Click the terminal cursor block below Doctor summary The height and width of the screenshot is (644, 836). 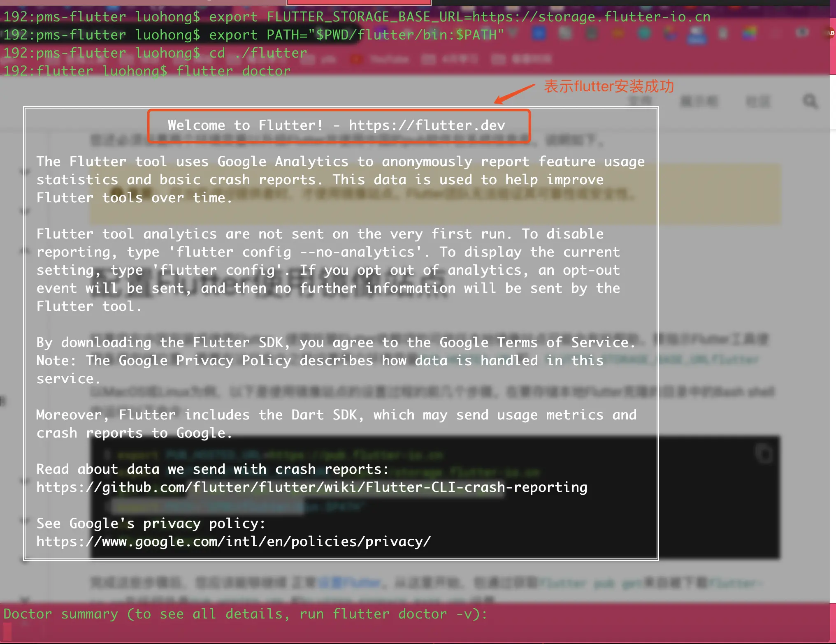point(7,631)
